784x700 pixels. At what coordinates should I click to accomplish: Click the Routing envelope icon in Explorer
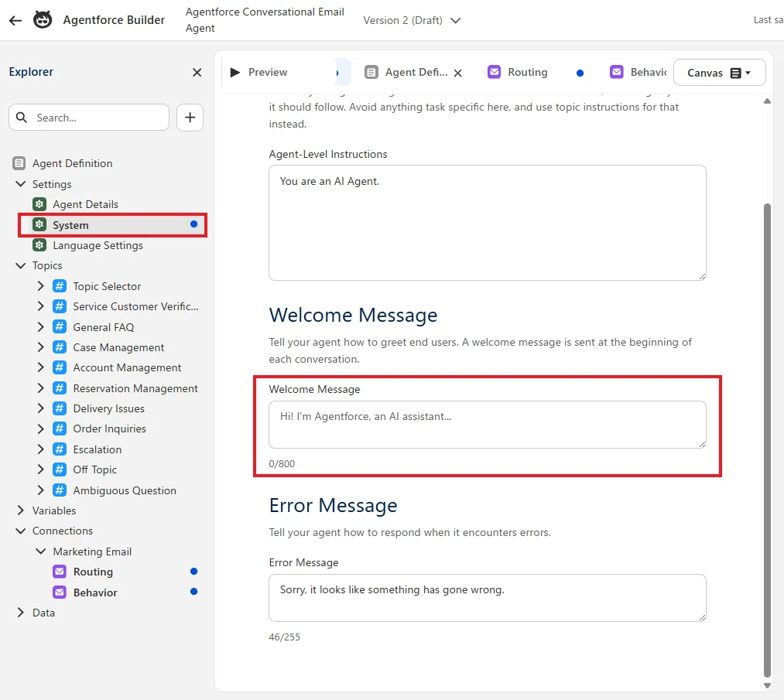60,572
